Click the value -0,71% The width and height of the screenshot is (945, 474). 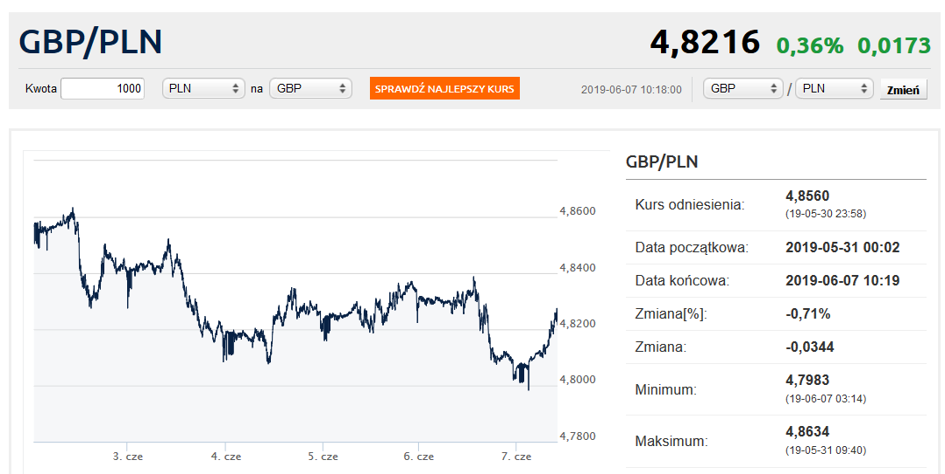pos(808,314)
